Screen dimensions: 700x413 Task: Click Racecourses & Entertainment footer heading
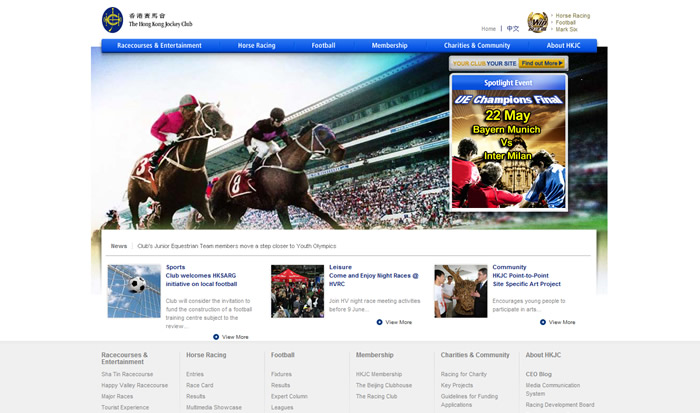125,359
